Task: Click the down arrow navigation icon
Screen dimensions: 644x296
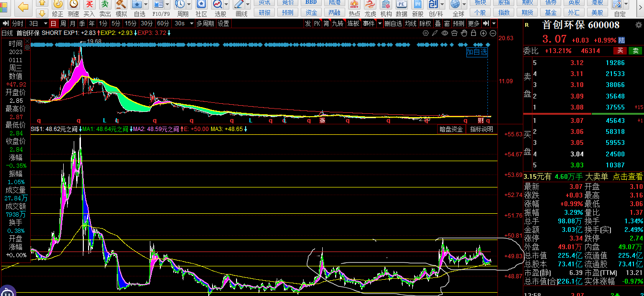Action: [42, 13]
